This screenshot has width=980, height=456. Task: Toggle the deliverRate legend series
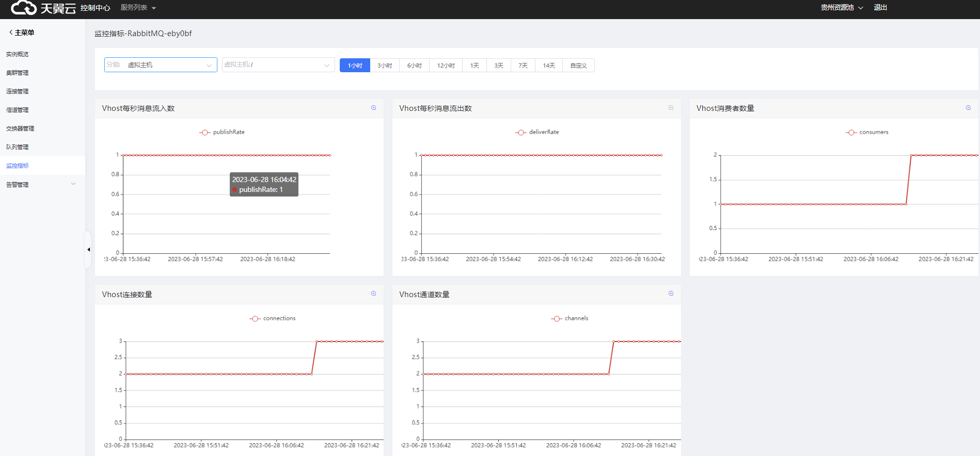537,132
